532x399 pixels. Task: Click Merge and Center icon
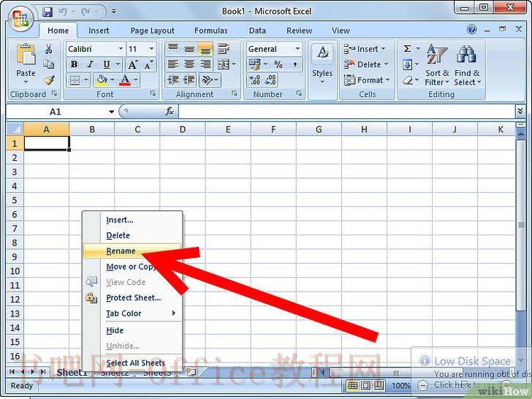[x=224, y=64]
